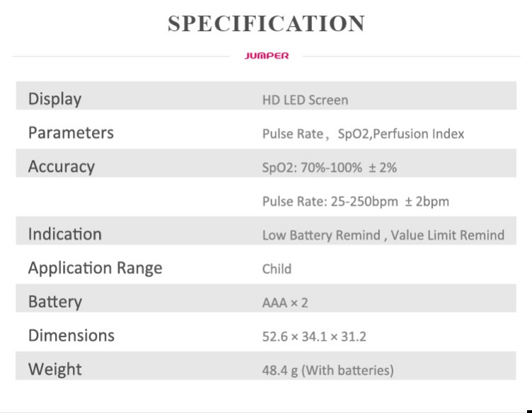Select the Display row label
532x413 pixels.
coord(55,99)
